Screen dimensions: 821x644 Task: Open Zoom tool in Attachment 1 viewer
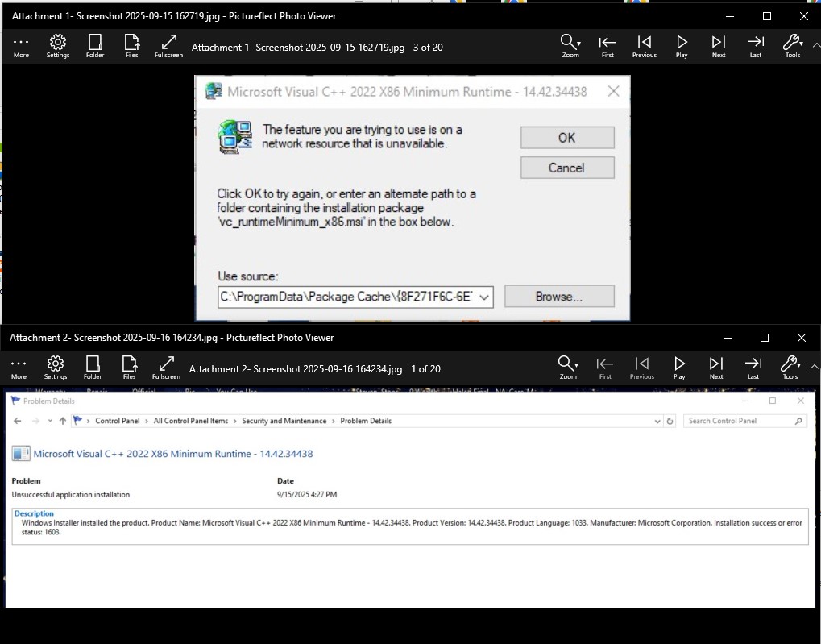click(x=570, y=47)
